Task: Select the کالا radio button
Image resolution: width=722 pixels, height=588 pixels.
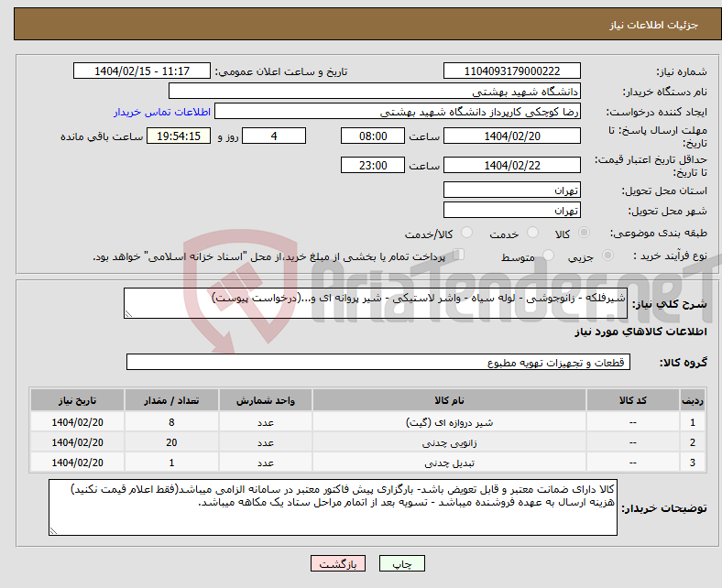Action: [x=584, y=233]
